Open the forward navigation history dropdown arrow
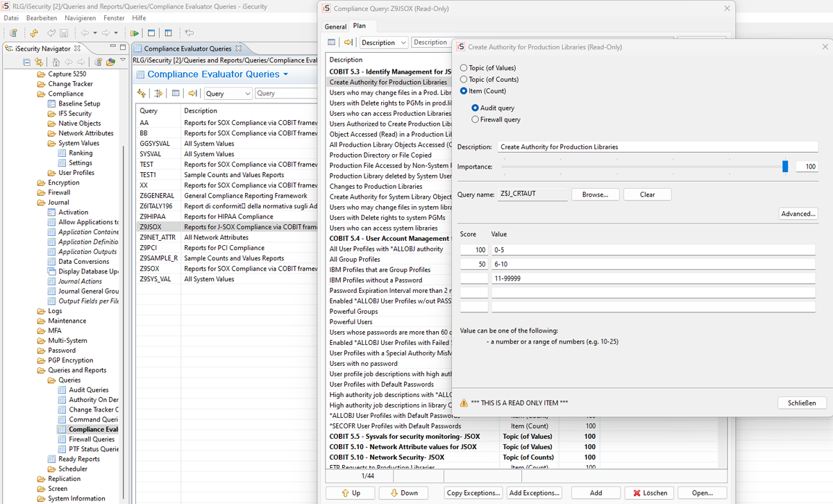 [x=116, y=33]
